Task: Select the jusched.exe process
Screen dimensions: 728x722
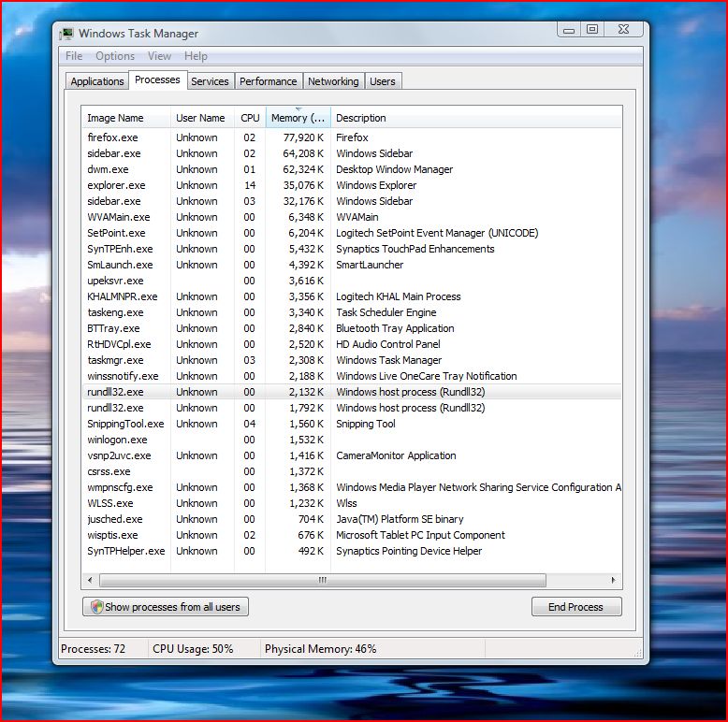Action: click(x=352, y=519)
